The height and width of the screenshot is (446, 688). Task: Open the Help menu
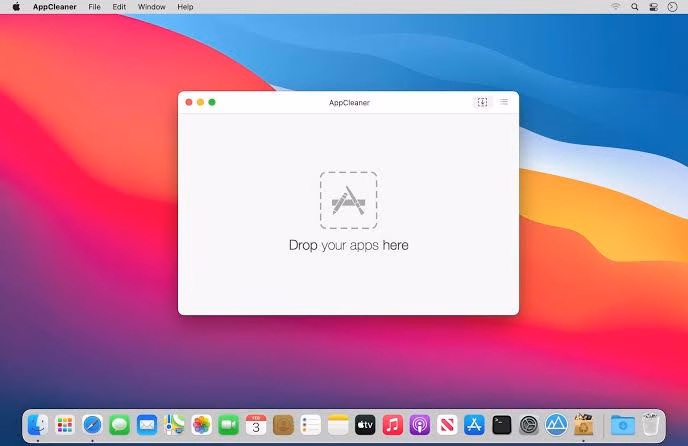click(x=185, y=7)
